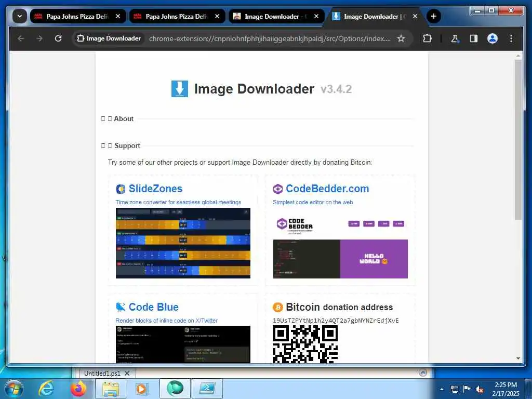This screenshot has height=399, width=532.
Task: Click the page vertical scrollbar thumb
Action: coord(518,140)
